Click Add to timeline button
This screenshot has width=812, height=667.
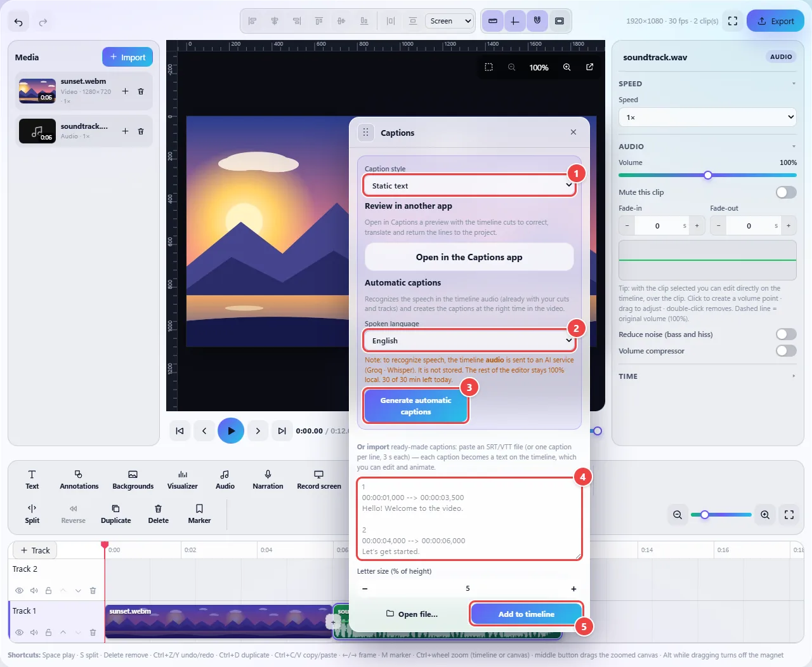tap(527, 614)
